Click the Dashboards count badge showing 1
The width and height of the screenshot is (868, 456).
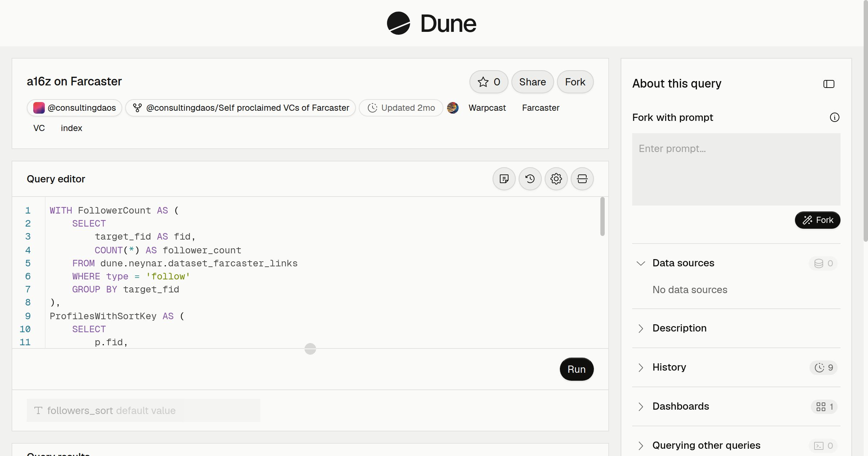pyautogui.click(x=824, y=407)
